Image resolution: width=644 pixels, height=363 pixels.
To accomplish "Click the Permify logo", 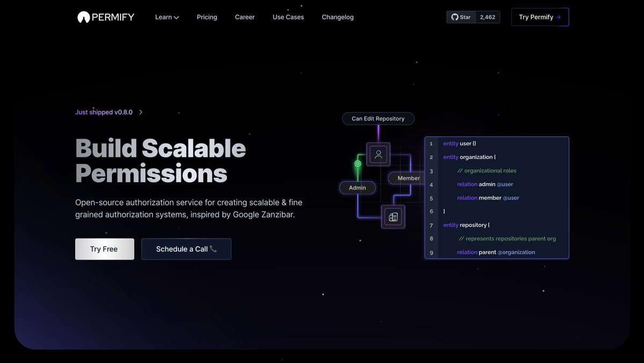I will point(106,17).
